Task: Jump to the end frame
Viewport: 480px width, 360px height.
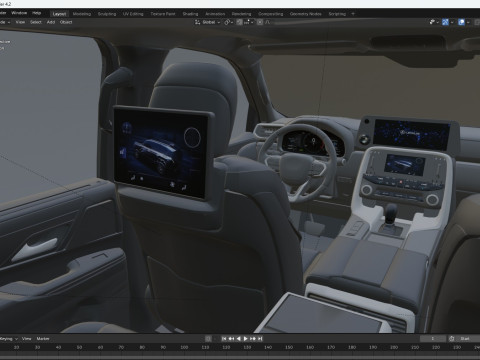Action: (260, 339)
